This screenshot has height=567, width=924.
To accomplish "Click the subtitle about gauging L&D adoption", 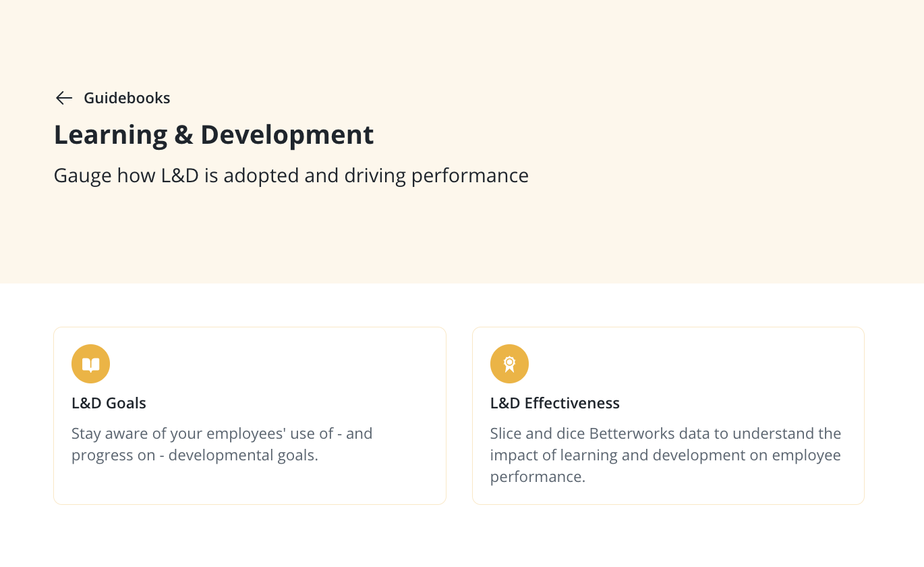I will tap(291, 175).
